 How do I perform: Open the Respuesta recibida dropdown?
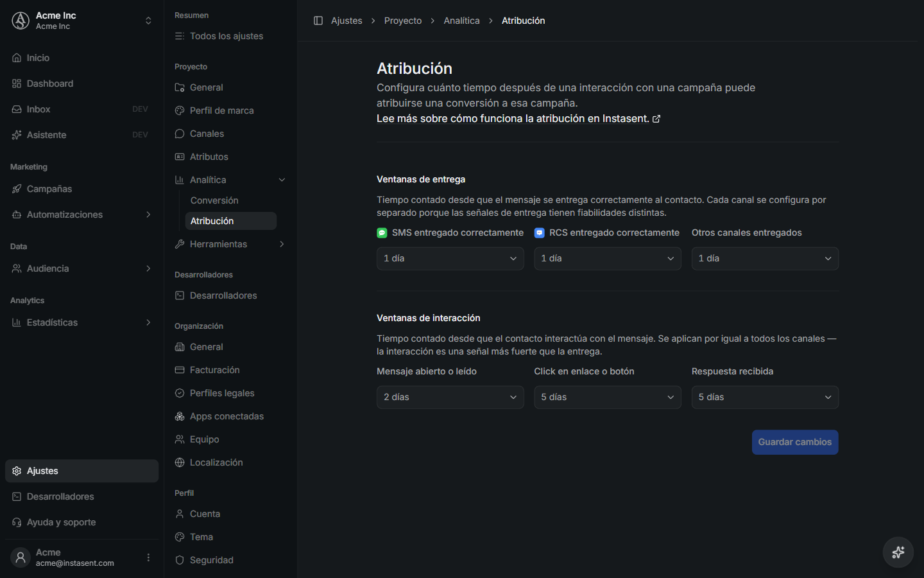tap(765, 397)
